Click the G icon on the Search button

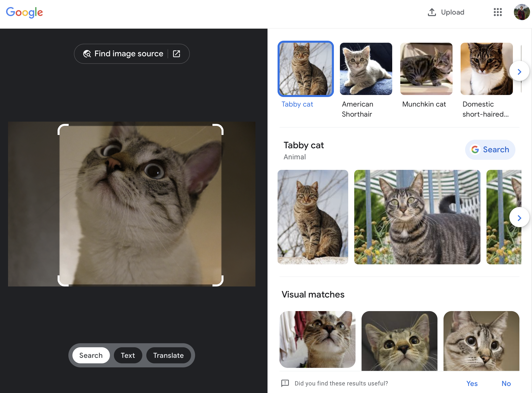pos(475,150)
